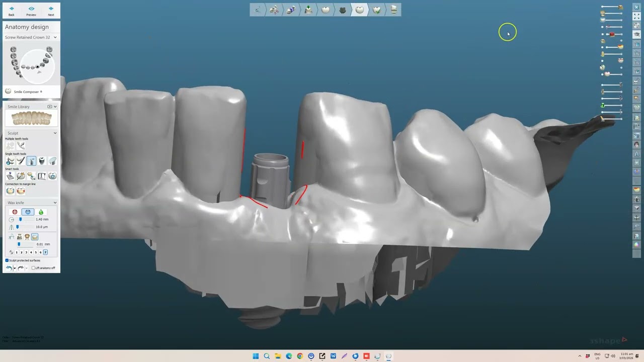Select the last Single tooth tool icon
This screenshot has width=644, height=362.
coord(52,161)
